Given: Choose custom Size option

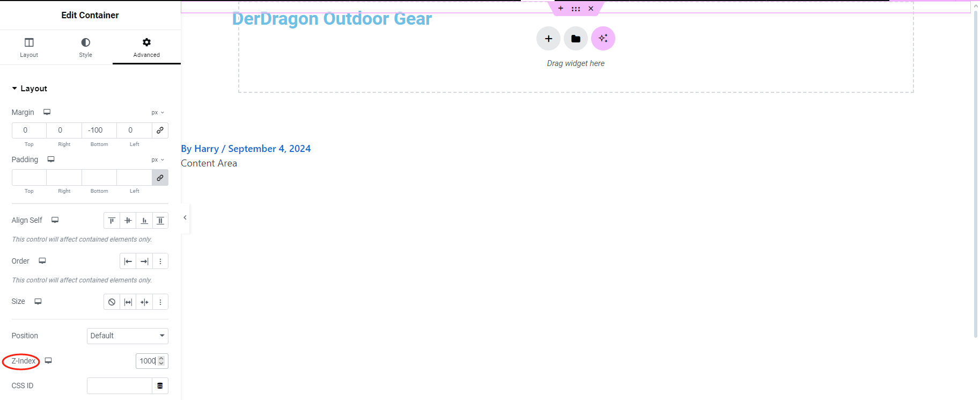Looking at the screenshot, I should point(160,302).
